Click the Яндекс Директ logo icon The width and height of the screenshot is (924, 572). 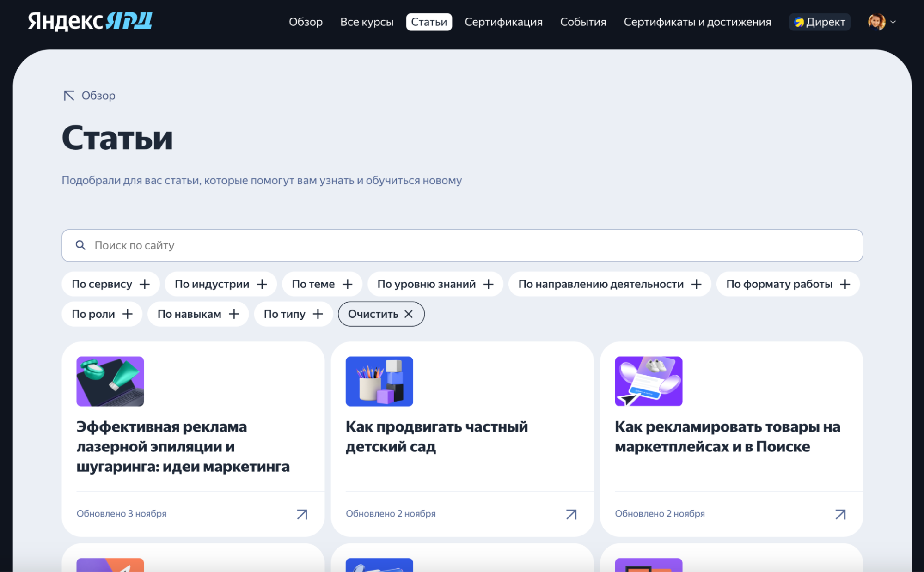(x=799, y=21)
